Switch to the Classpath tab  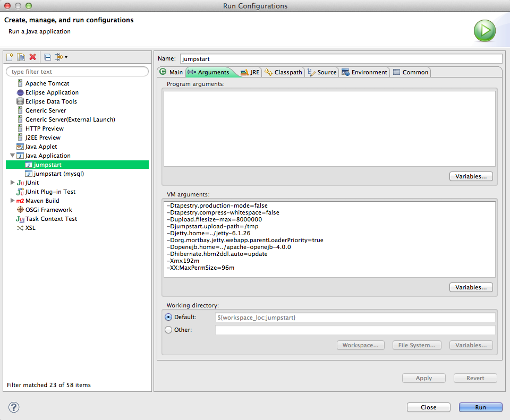[283, 72]
